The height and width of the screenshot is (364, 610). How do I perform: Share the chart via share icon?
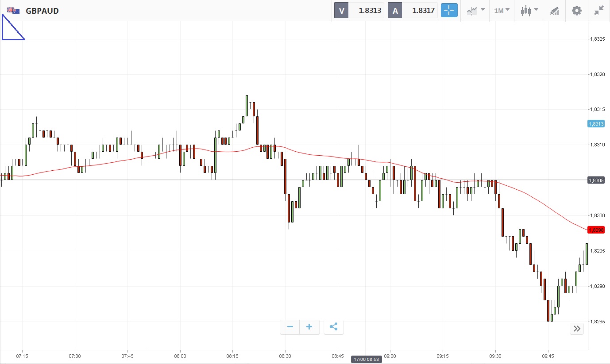[334, 327]
